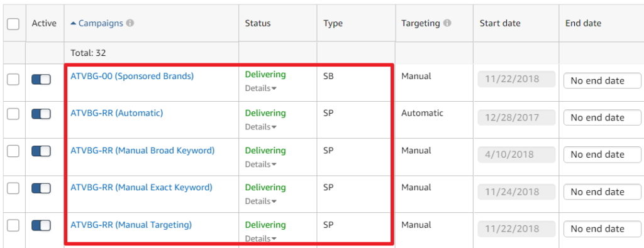This screenshot has width=644, height=248.
Task: Toggle off ATVBG-00 Sponsored Brands campaign
Action: point(41,80)
